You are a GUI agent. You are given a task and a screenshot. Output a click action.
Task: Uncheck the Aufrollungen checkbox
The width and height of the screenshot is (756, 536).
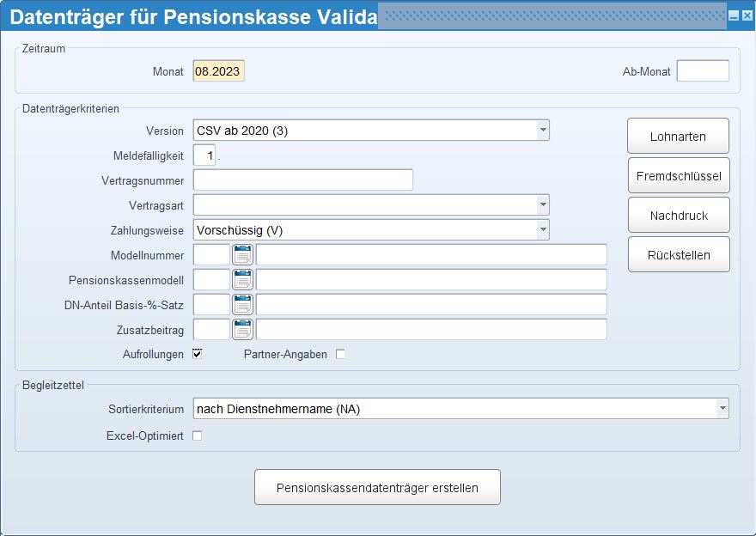[198, 354]
